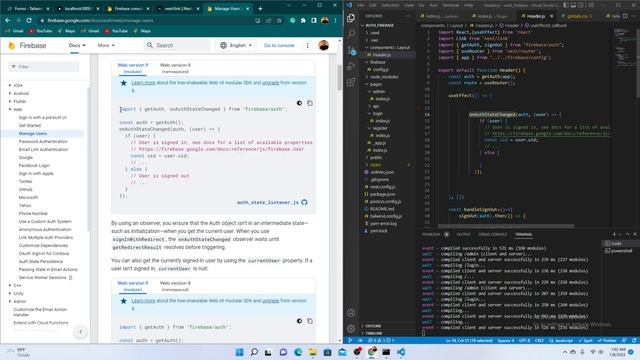The height and width of the screenshot is (360, 640).
Task: Open package.json in VS Code explorer
Action: [x=382, y=194]
